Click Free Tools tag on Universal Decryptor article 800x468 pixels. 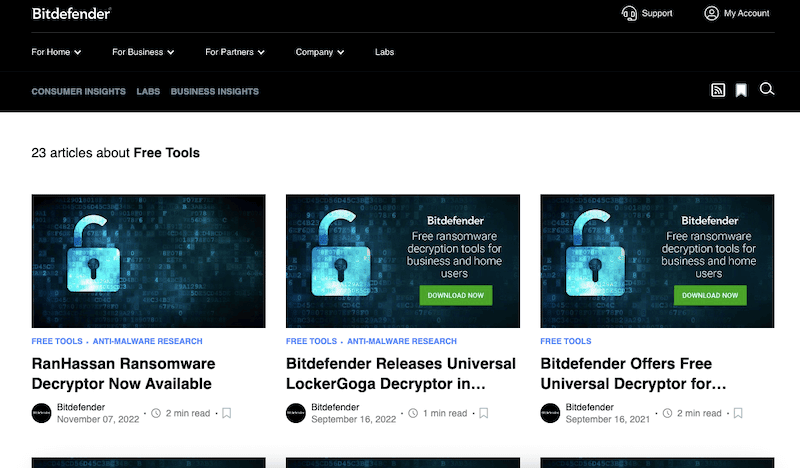(x=566, y=341)
